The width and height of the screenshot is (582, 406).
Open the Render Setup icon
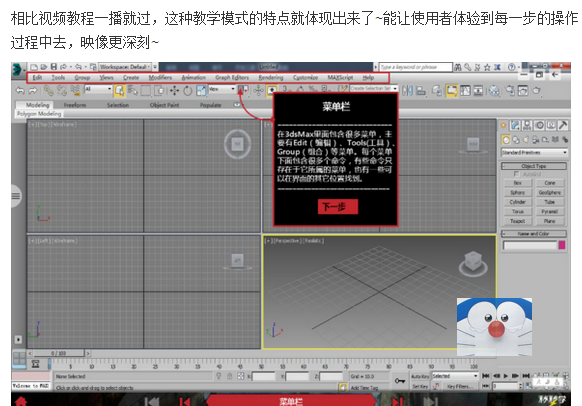[x=510, y=90]
